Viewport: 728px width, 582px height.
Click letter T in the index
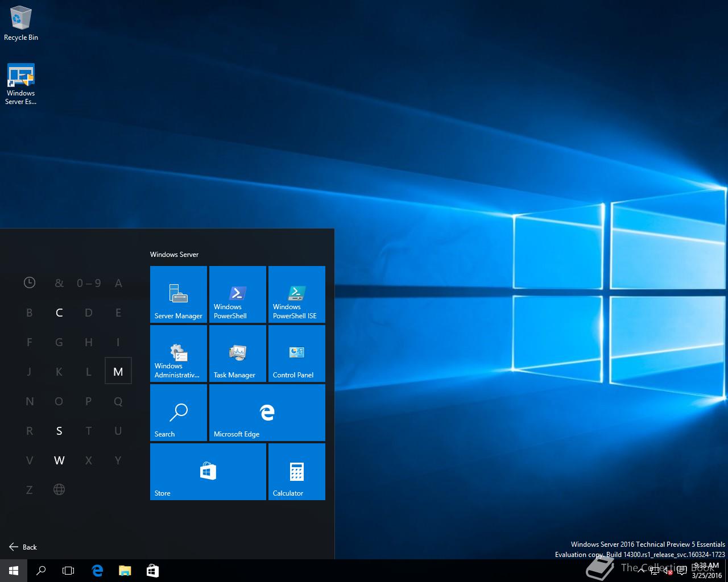point(89,430)
